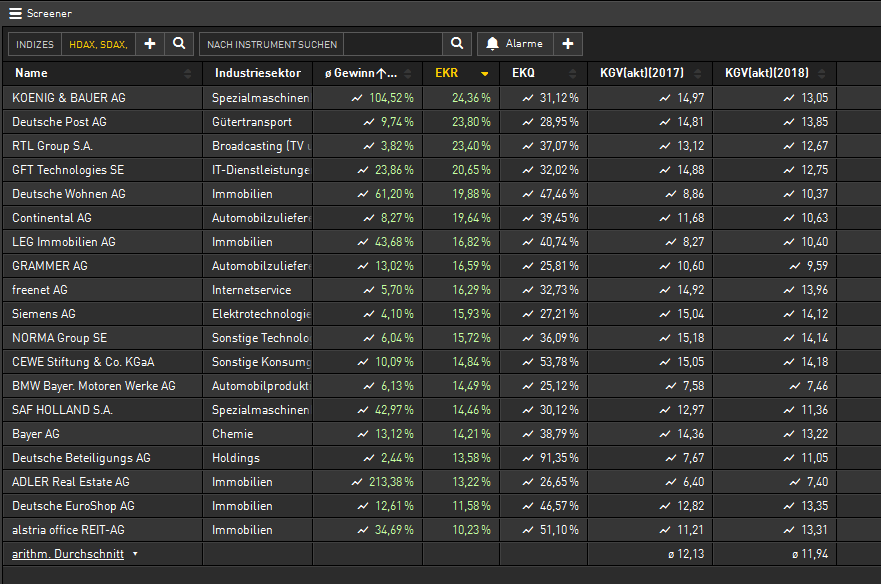Click the trend icon in Deutsche Post's KGV 2017 cell
The height and width of the screenshot is (584, 881).
coord(664,122)
